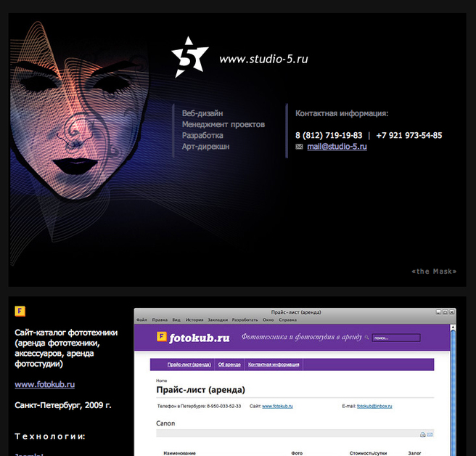Minimize the Прайс-лист browser window
476x456 pixels.
438,312
